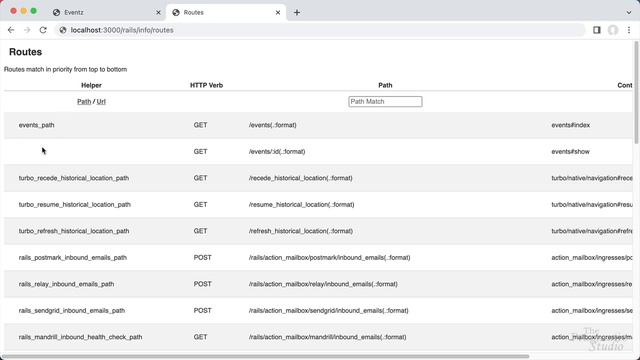Click the address bar URL localhost:3000/rails/info/routes
The width and height of the screenshot is (640, 360).
(122, 30)
